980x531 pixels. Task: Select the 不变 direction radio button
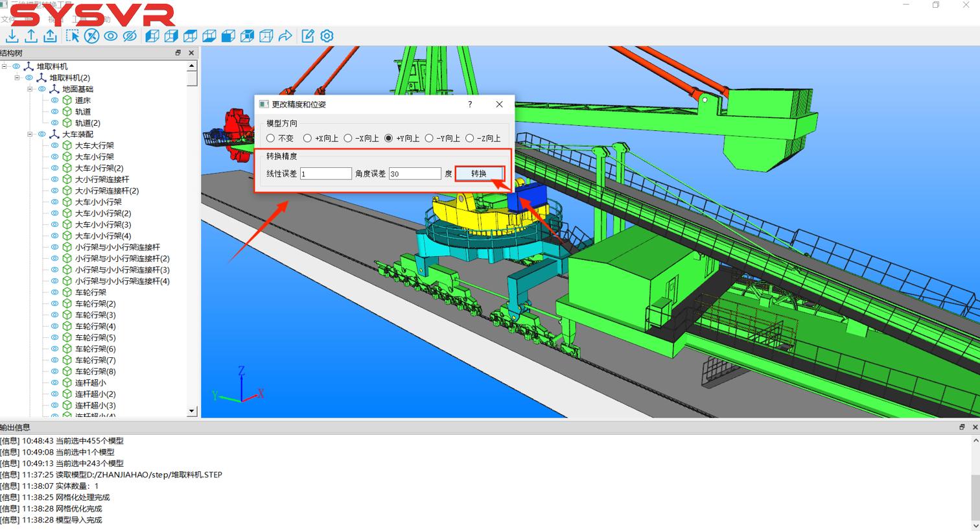pyautogui.click(x=271, y=138)
